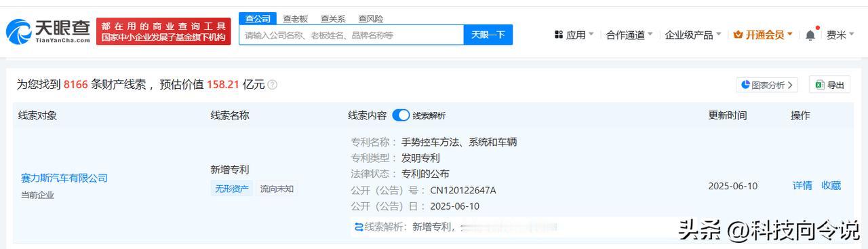Screen dimensions: 868x249
Task: Open the notification bell icon
Action: [x=810, y=35]
